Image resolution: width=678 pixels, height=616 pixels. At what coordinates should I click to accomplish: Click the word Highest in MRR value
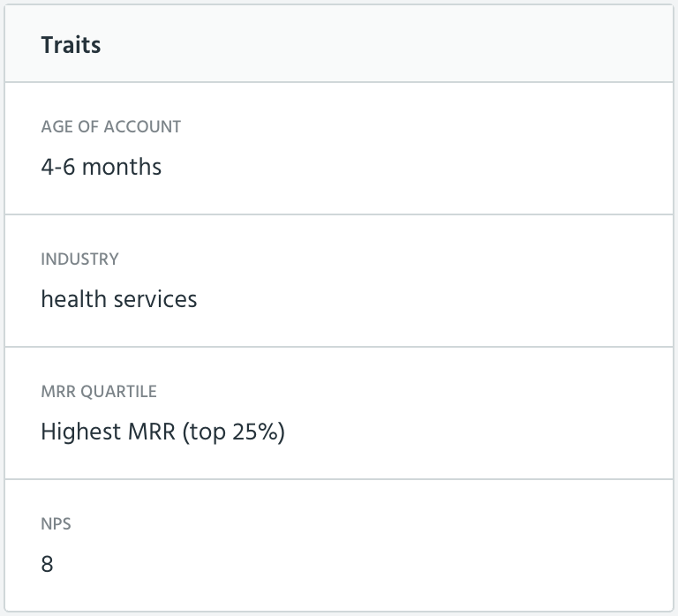[x=81, y=432]
